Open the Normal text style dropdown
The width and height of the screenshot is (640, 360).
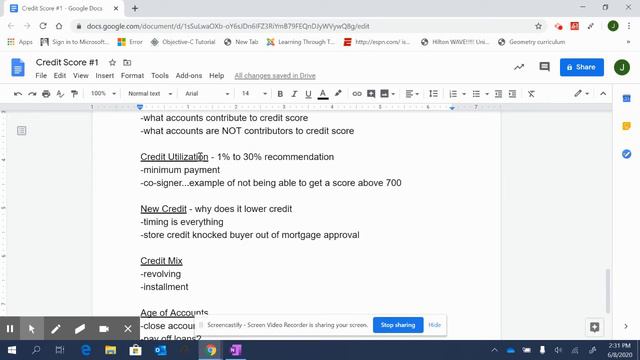[150, 94]
